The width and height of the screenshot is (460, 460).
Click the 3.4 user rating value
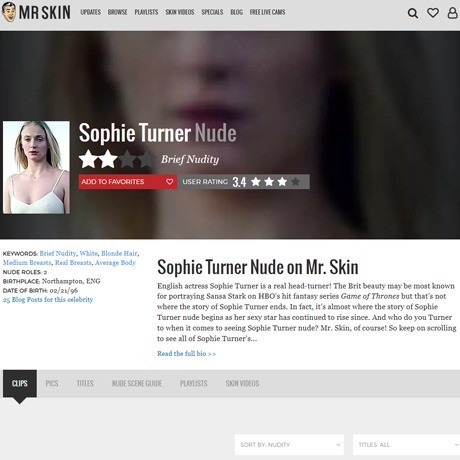coord(239,182)
